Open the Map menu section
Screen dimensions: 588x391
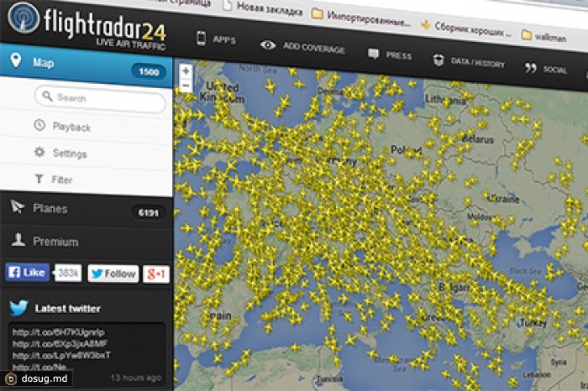click(87, 65)
